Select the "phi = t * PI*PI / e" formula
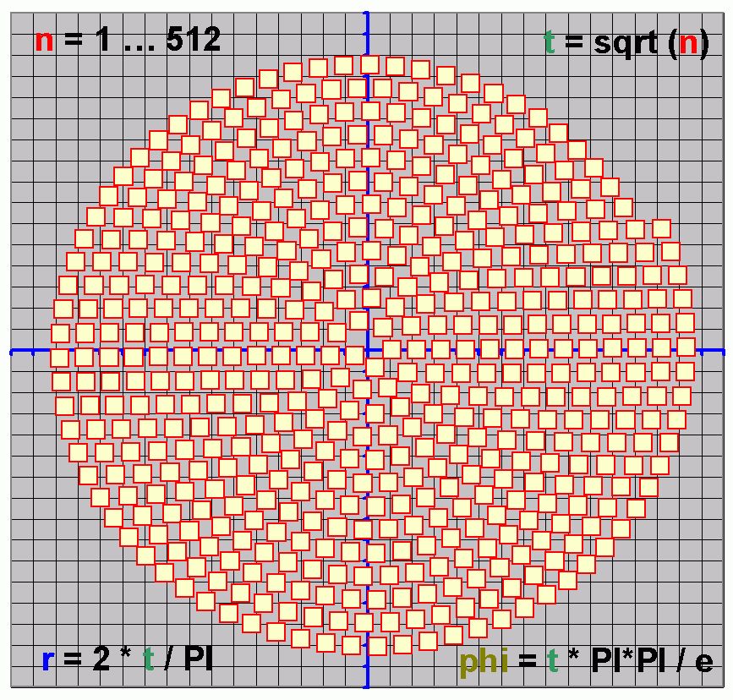 point(587,661)
